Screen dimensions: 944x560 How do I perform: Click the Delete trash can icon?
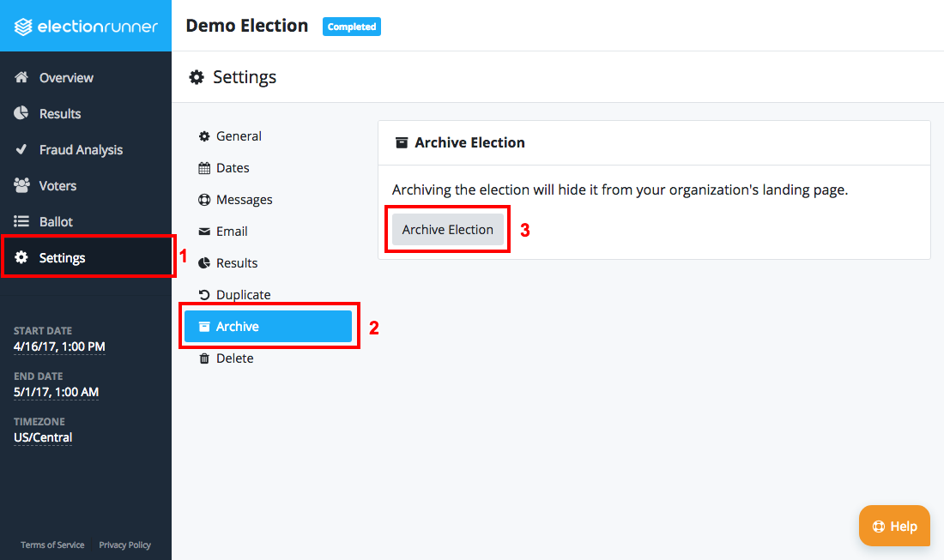pos(204,358)
